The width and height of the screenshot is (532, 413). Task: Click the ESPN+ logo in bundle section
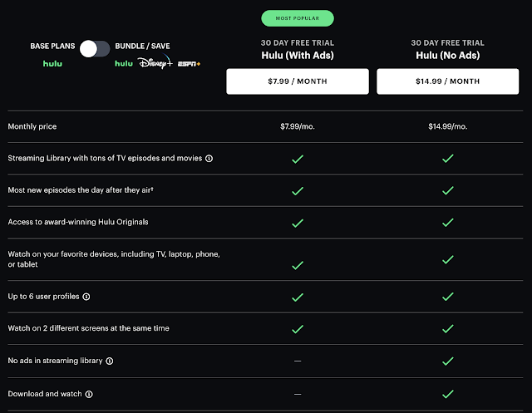click(189, 63)
